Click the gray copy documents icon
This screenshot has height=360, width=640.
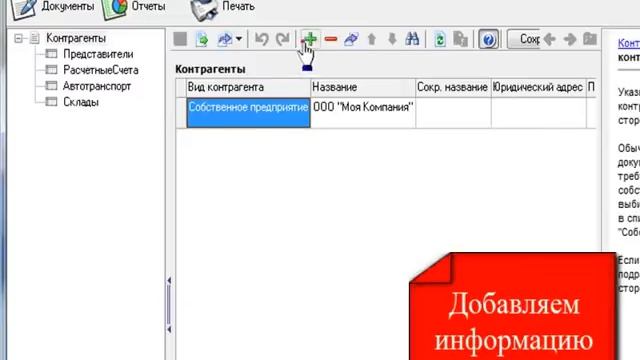(x=460, y=40)
